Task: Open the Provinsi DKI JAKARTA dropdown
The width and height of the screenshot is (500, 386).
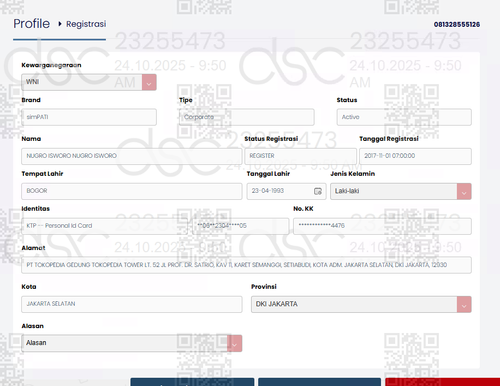Action: 361,304
